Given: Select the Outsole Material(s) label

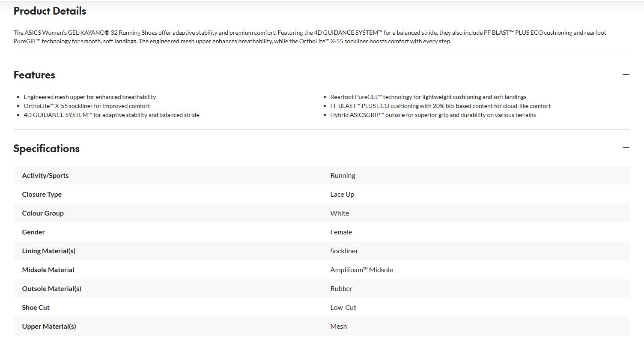Looking at the screenshot, I should coord(51,288).
